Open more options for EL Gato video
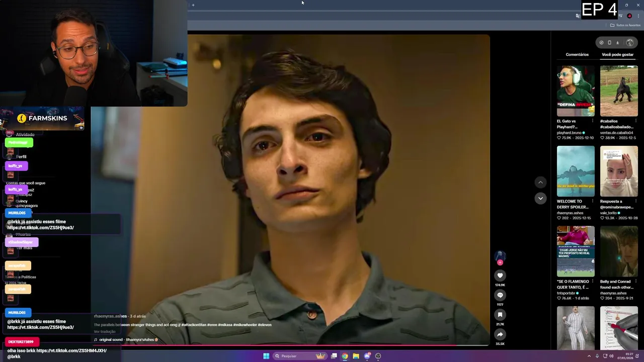Image resolution: width=644 pixels, height=362 pixels. [x=592, y=121]
